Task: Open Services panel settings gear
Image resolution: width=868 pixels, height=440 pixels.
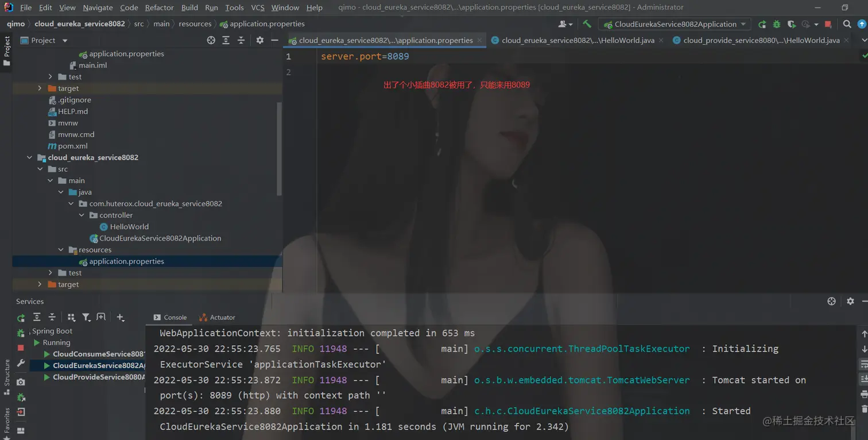Action: [850, 301]
